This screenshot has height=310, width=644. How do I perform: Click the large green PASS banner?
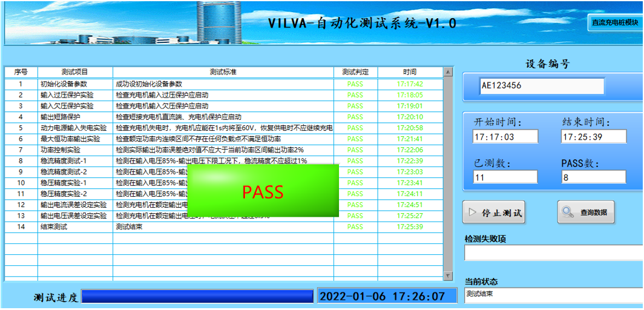[263, 191]
